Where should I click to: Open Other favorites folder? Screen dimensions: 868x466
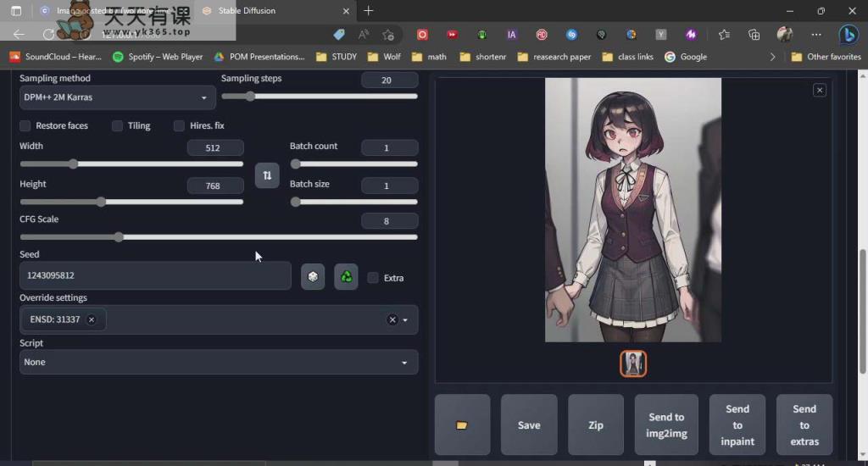point(826,57)
